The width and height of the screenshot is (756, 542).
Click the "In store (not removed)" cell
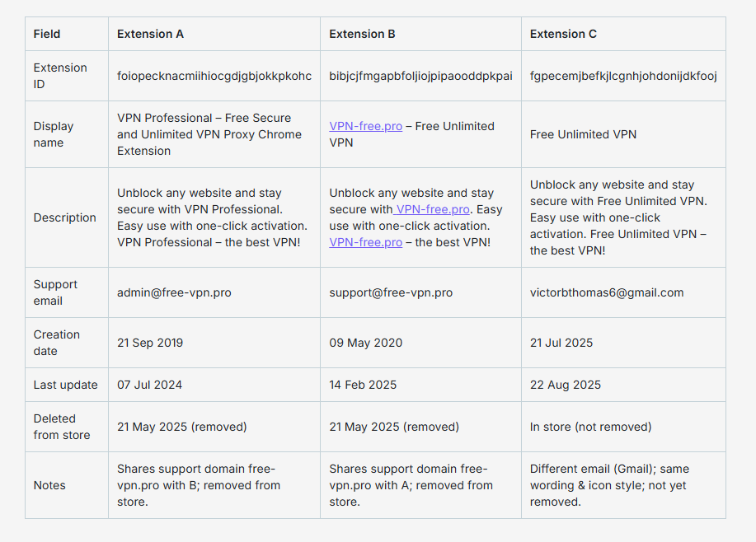click(x=590, y=427)
